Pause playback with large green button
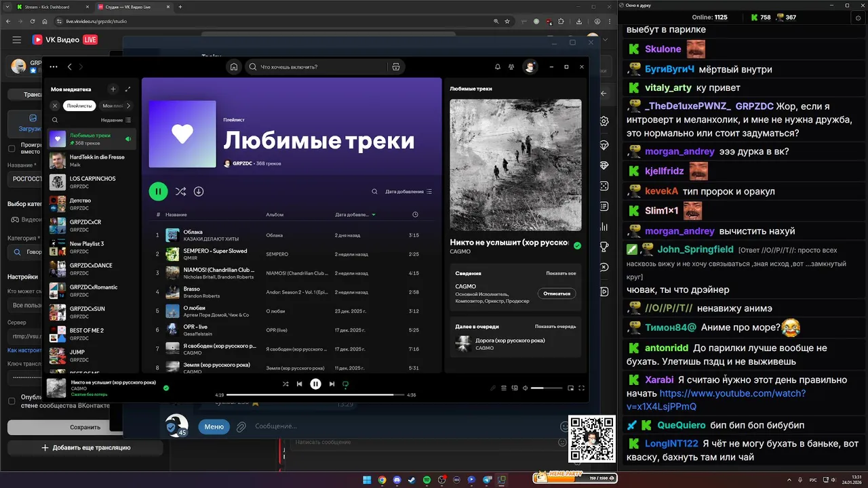This screenshot has width=868, height=488. 158,192
